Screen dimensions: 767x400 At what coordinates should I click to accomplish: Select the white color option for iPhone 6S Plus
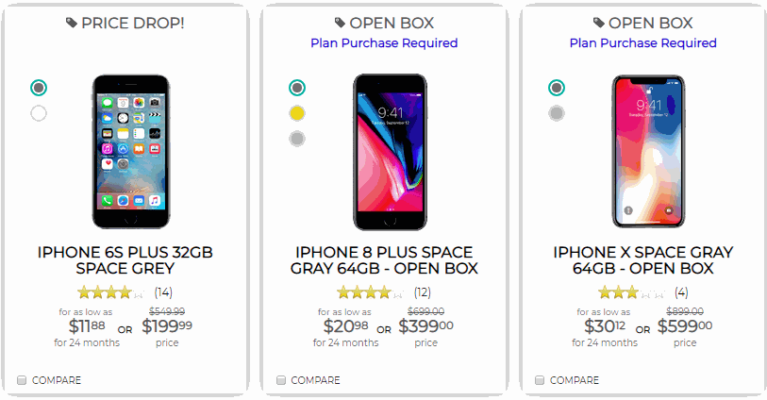point(39,113)
